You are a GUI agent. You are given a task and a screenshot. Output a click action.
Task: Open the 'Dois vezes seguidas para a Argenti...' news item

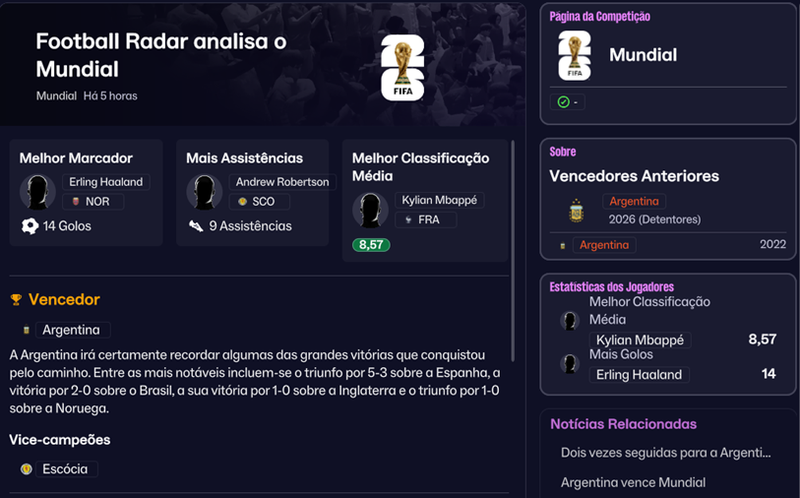point(665,453)
